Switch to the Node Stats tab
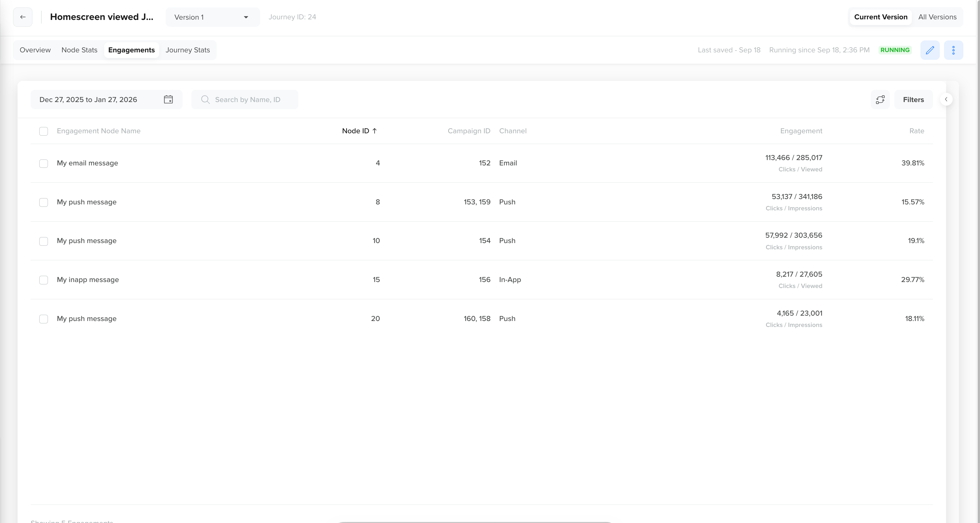This screenshot has width=980, height=523. [79, 50]
